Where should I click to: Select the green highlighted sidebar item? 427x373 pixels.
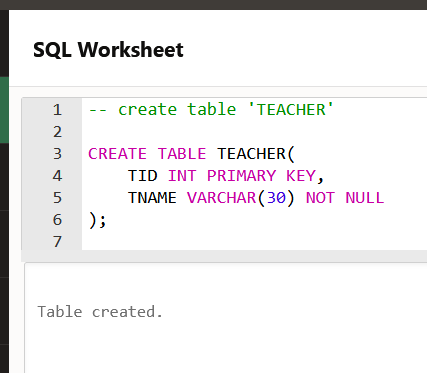coord(4,110)
